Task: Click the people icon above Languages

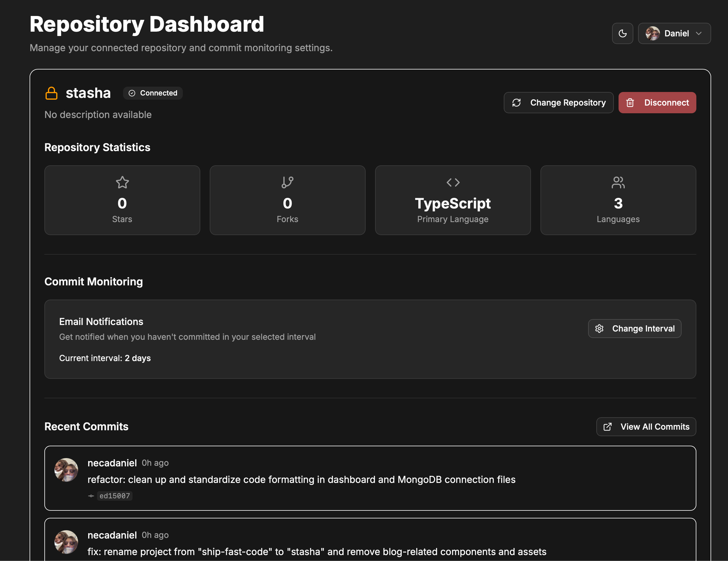Action: coord(618,182)
